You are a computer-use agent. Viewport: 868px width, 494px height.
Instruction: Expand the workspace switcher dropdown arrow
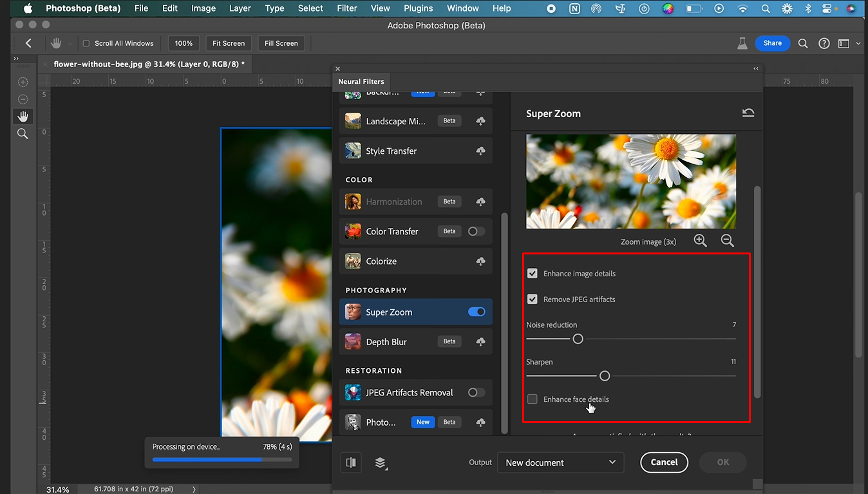tap(858, 44)
